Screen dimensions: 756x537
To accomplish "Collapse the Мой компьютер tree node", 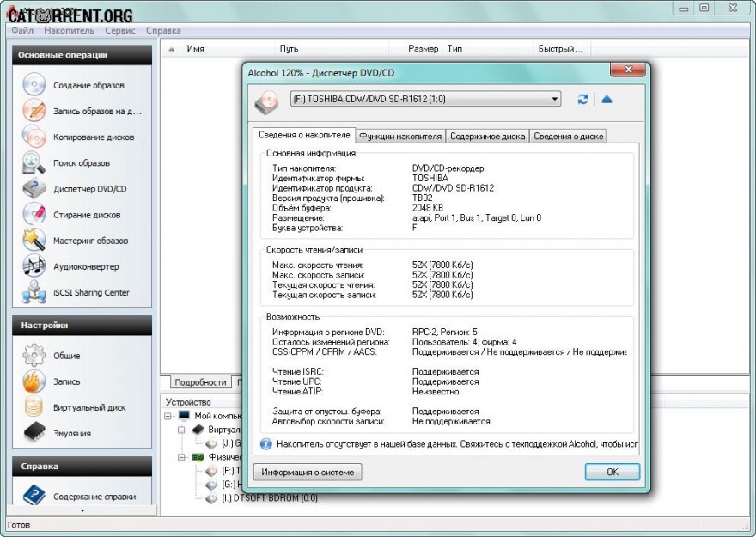I will click(168, 416).
